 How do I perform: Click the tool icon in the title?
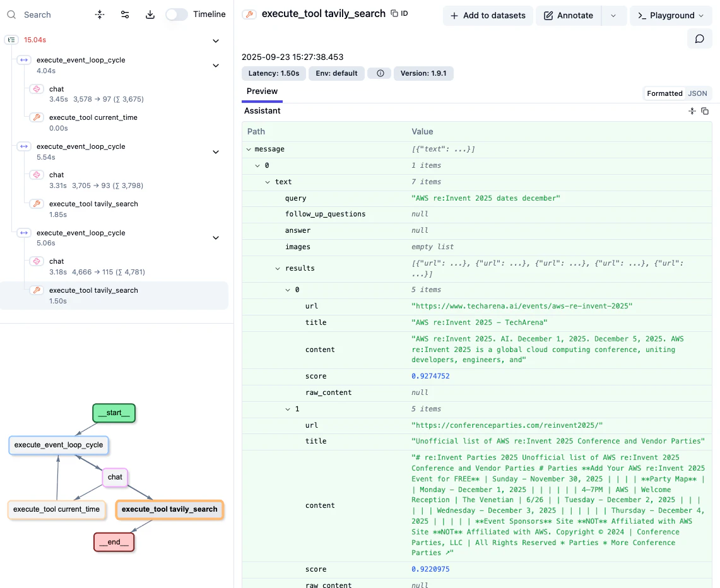(249, 15)
